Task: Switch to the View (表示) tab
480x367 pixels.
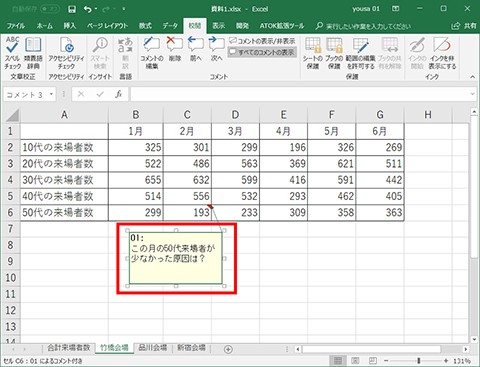Action: pos(219,26)
